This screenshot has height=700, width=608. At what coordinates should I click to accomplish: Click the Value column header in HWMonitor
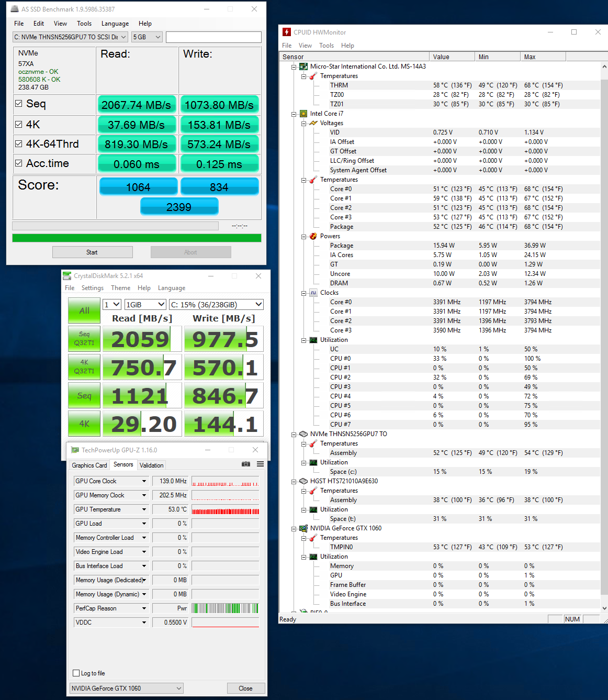coord(452,57)
